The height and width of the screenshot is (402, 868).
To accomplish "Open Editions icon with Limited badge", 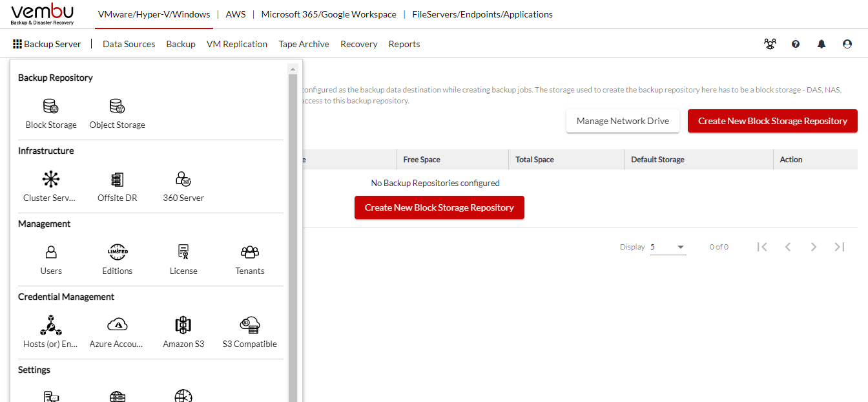I will 118,252.
